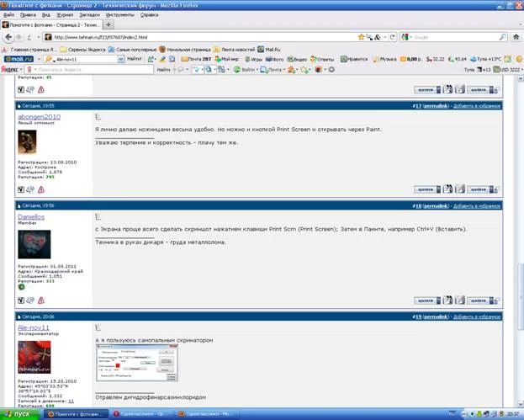524x420 pixels.
Task: Click the highlighter icon in the Mail.ru toolbar
Action: click(162, 59)
